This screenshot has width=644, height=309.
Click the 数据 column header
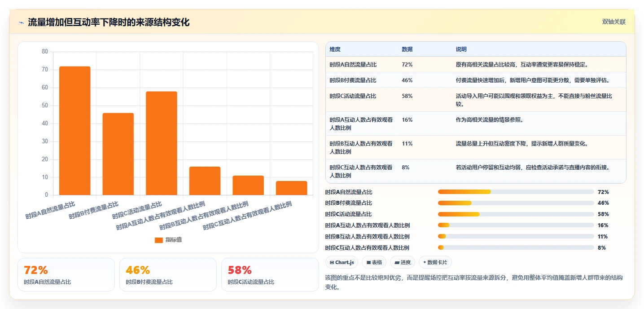click(407, 49)
